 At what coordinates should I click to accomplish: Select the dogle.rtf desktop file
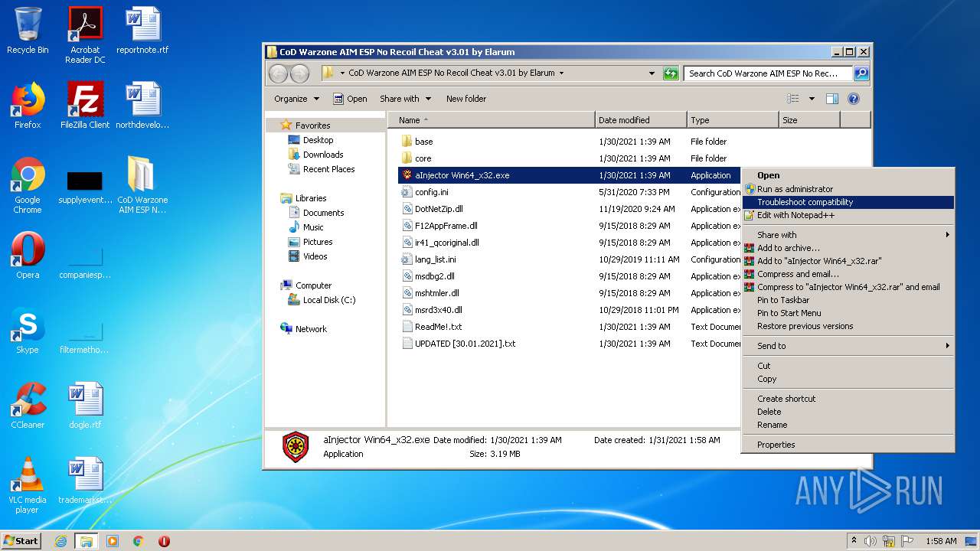(85, 406)
